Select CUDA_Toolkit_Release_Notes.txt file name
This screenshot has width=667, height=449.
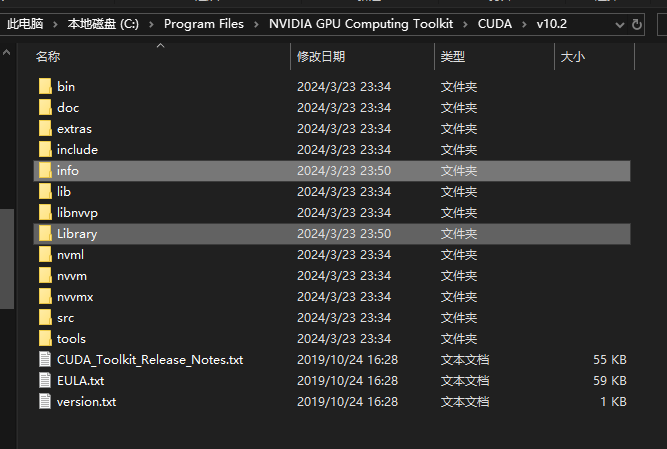click(150, 360)
